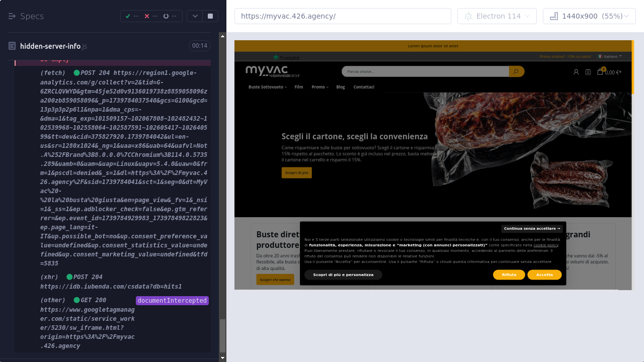The image size is (644, 362).
Task: Click the Trustpilot star logo
Action: (276, 57)
